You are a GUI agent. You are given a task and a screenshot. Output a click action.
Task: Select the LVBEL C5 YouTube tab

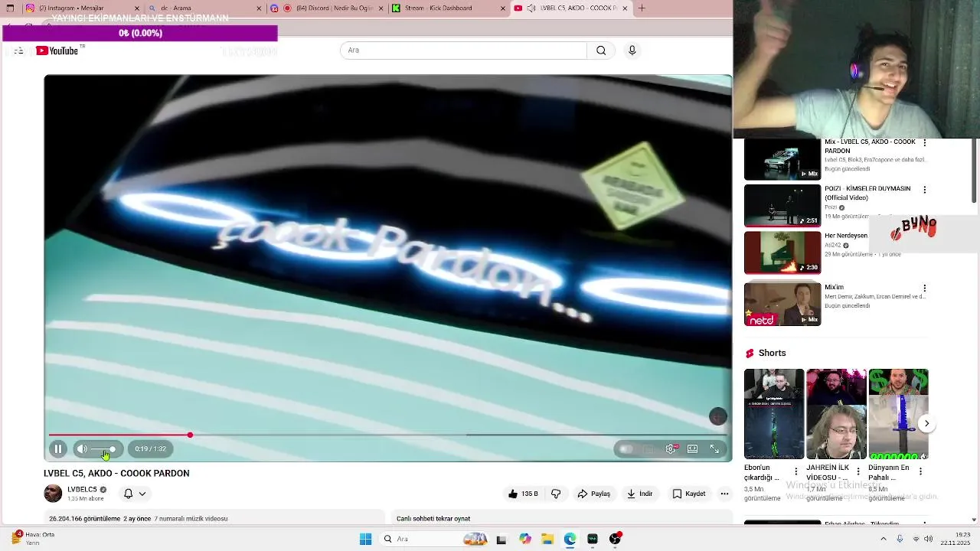(570, 8)
